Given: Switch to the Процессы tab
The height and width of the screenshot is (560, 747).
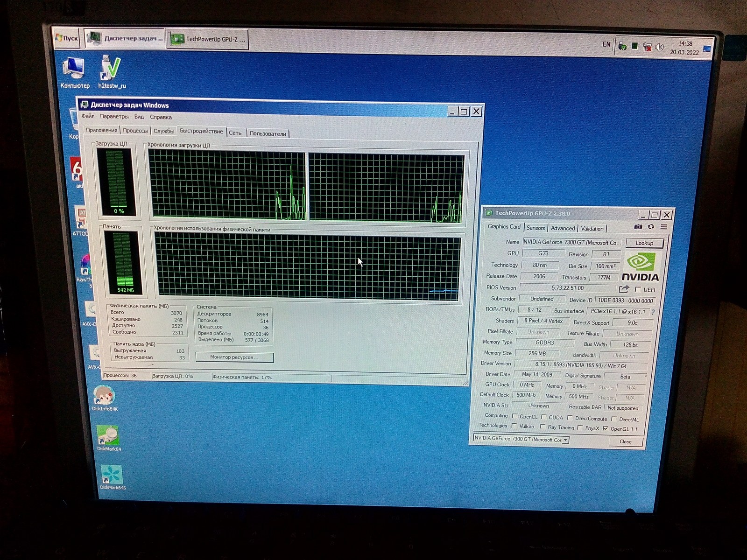Looking at the screenshot, I should tap(135, 131).
